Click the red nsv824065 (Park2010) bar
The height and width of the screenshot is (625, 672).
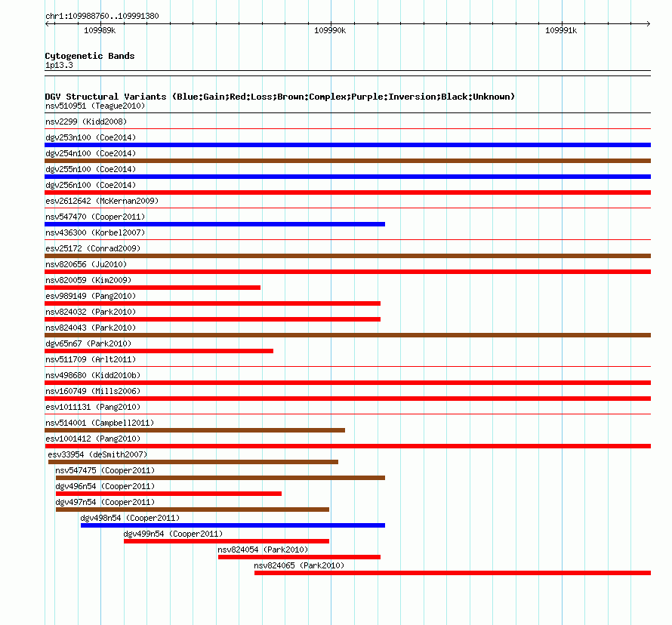[452, 573]
